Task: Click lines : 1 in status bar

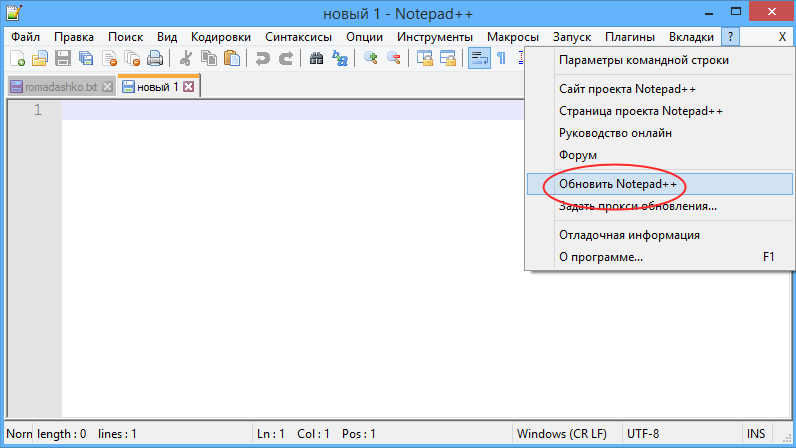Action: [117, 434]
